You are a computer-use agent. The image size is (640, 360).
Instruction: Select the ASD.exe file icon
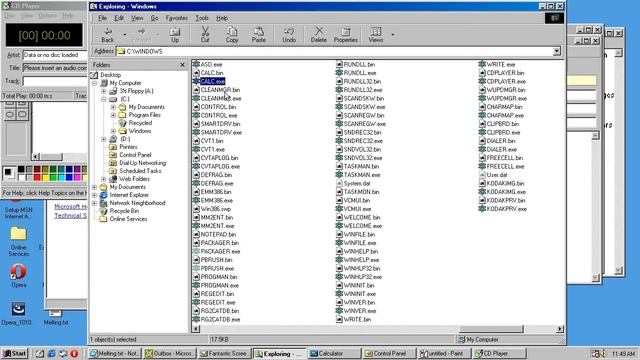[x=196, y=64]
